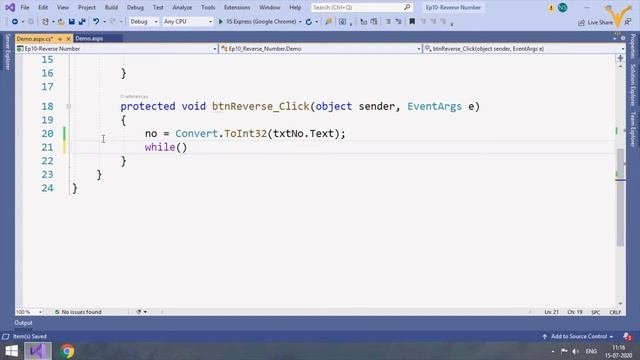The image size is (640, 360).
Task: Open the Solution Explorer side tab
Action: pyautogui.click(x=633, y=85)
